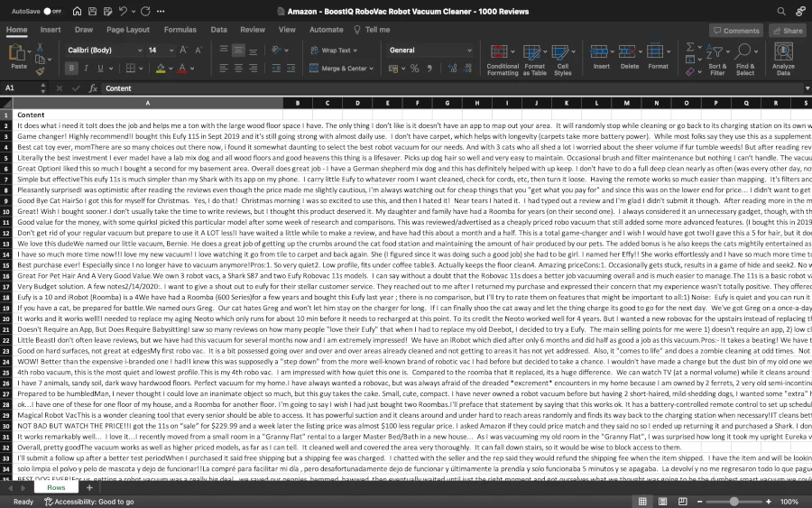Click the Bottom Align icon
The height and width of the screenshot is (508, 812).
pos(254,51)
